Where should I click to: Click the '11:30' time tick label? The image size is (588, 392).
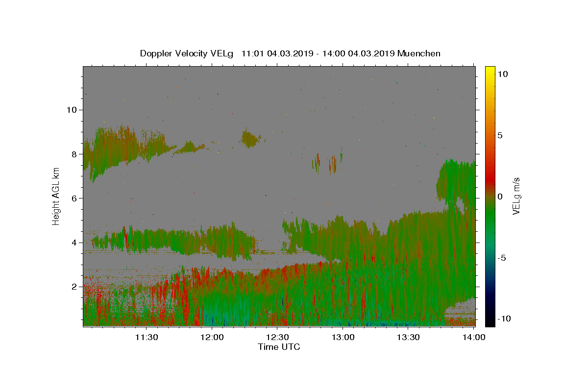(x=146, y=337)
